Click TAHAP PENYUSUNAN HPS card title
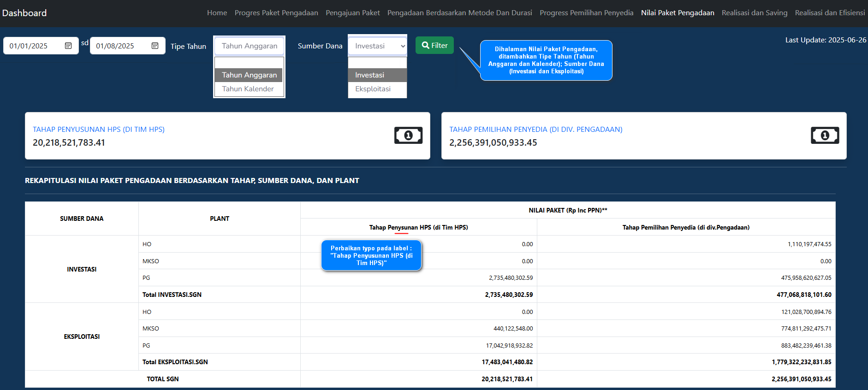Viewport: 868px width, 390px height. pos(99,130)
